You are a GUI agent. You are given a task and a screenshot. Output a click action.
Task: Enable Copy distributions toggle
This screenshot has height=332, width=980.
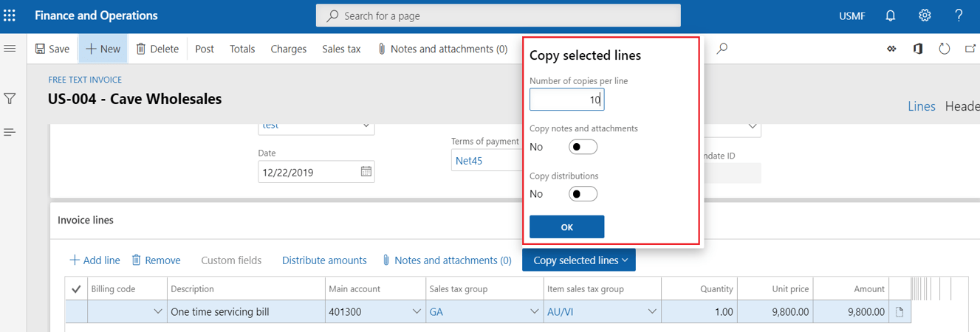(x=583, y=194)
